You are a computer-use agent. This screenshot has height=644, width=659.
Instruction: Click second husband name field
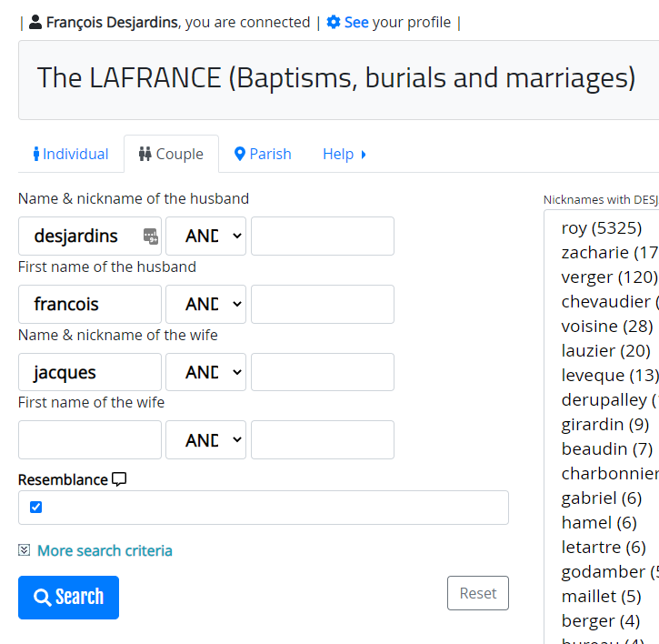pos(323,236)
